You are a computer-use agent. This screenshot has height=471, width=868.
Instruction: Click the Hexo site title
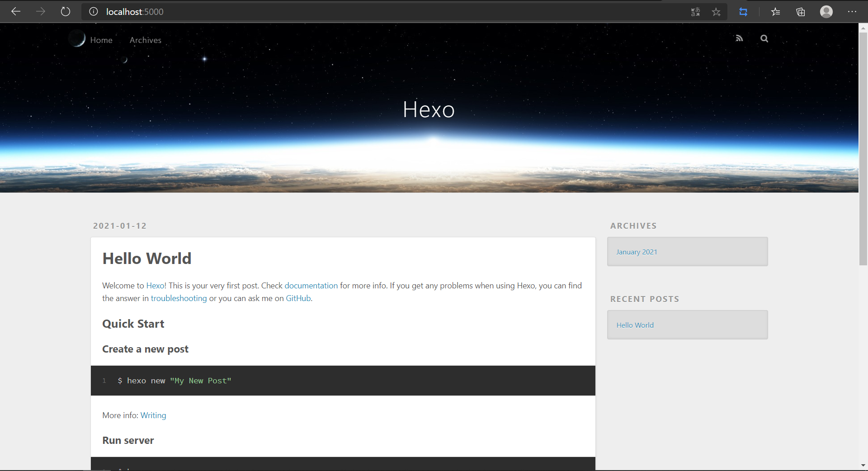429,109
